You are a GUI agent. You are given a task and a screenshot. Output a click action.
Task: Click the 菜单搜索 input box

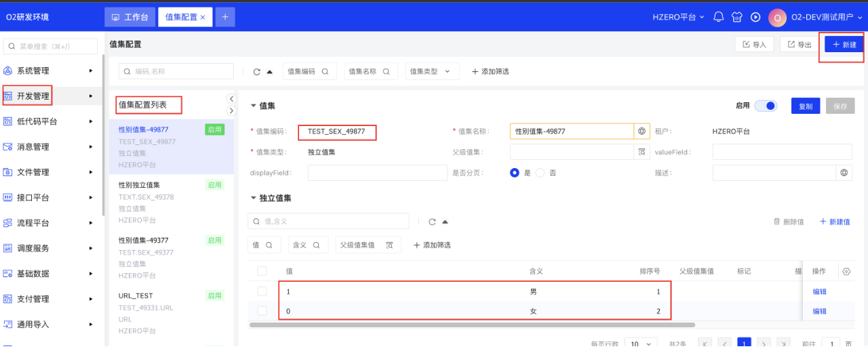[47, 46]
